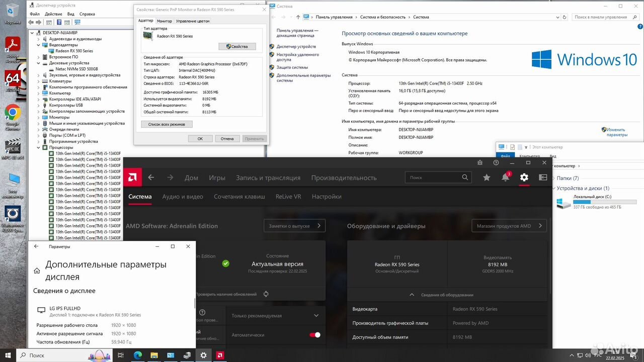The width and height of the screenshot is (644, 362).
Task: Open favorites star in AMD Software
Action: click(x=487, y=177)
